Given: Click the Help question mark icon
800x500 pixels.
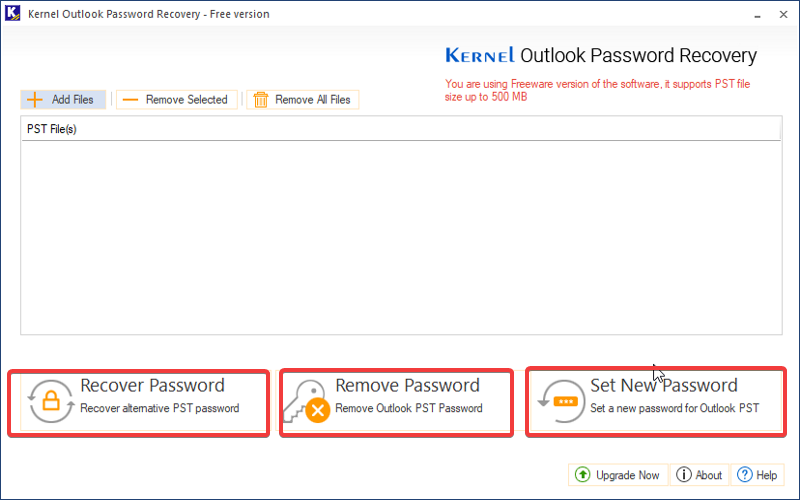Looking at the screenshot, I should point(744,474).
